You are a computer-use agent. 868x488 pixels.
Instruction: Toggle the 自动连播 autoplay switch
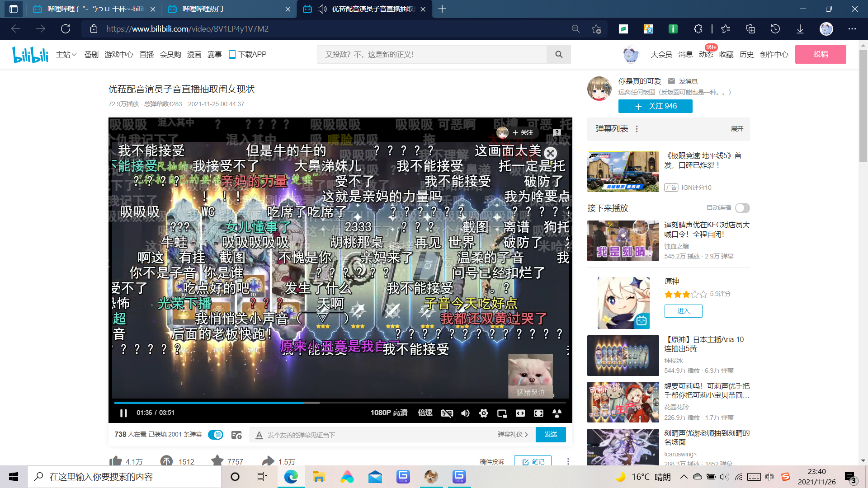pyautogui.click(x=742, y=208)
